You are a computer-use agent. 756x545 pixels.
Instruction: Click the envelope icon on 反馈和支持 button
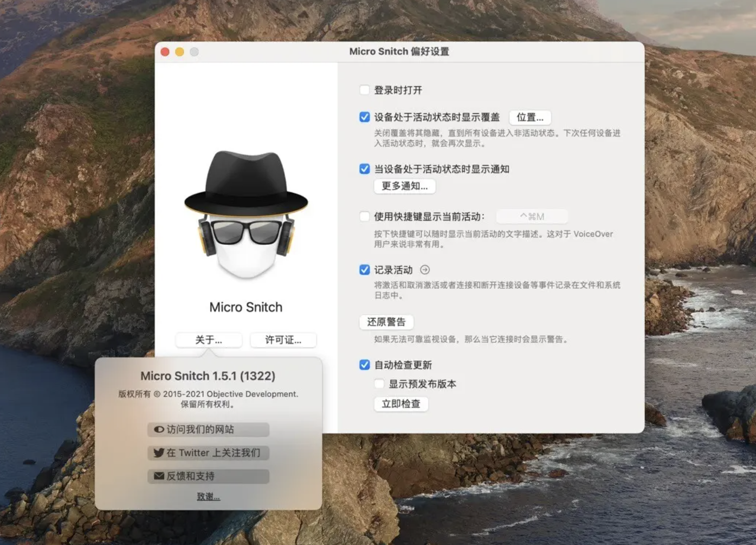coord(158,477)
